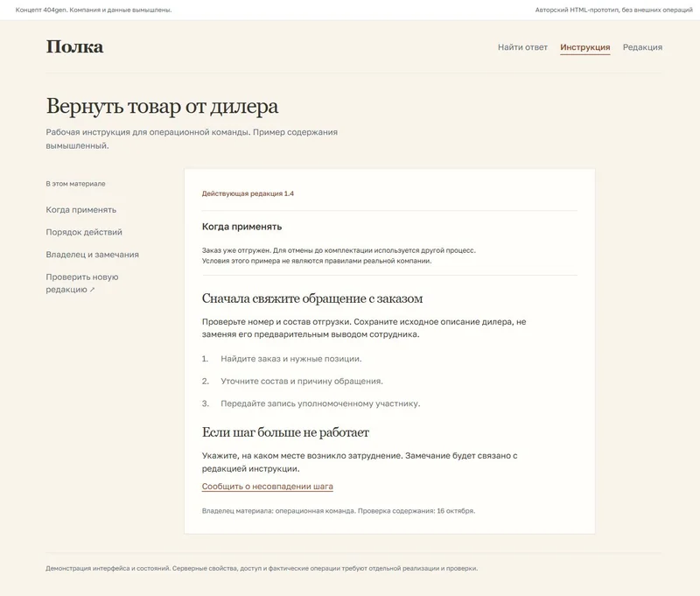This screenshot has height=596, width=700.
Task: Click the Демонстрация интерфейса и состояний footer text
Action: (x=262, y=568)
